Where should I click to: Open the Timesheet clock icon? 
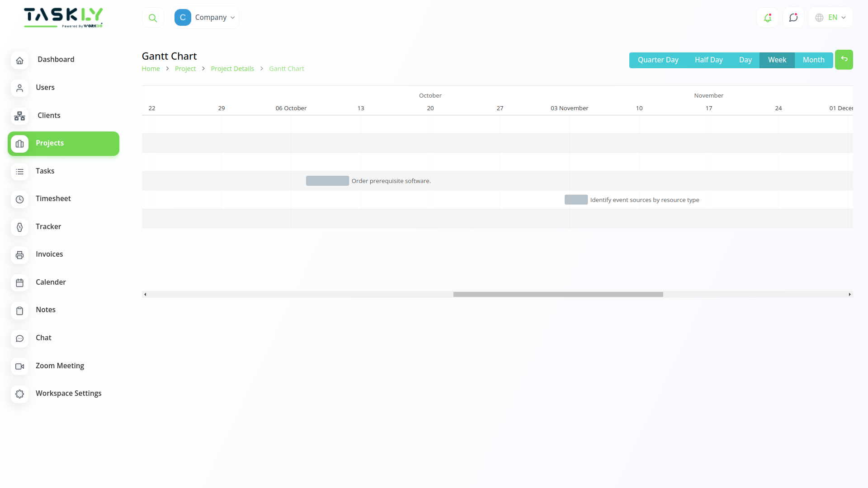[x=19, y=199]
